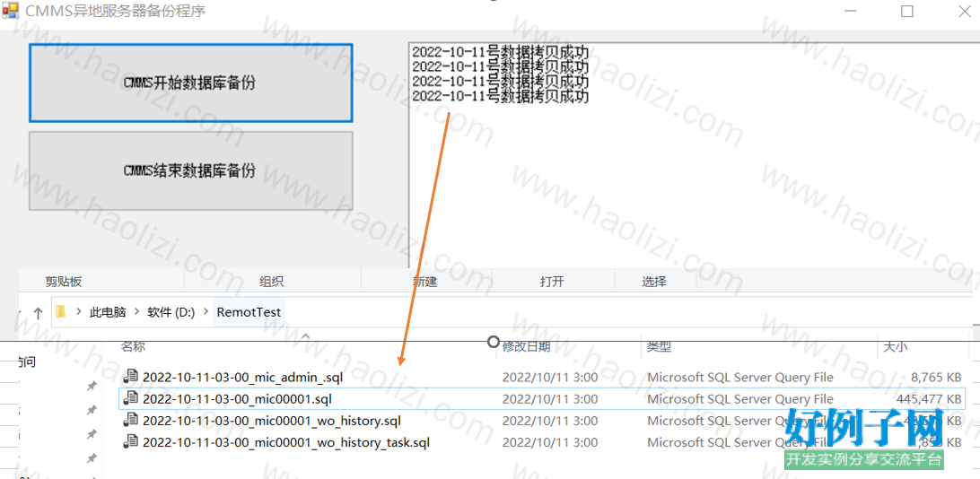Click the 8,765 KB size cell
Image resolution: width=980 pixels, height=479 pixels.
click(936, 378)
